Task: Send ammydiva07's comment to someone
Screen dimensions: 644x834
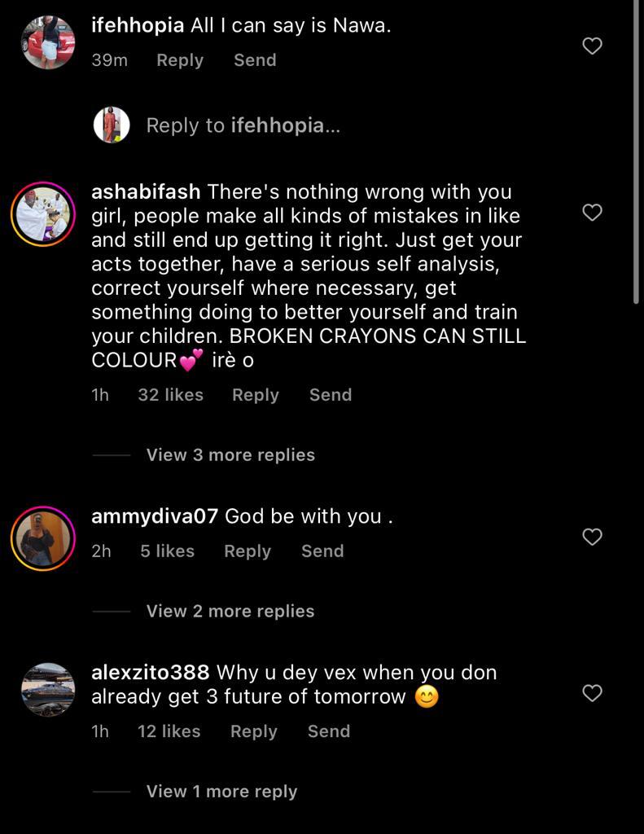Action: [x=322, y=551]
